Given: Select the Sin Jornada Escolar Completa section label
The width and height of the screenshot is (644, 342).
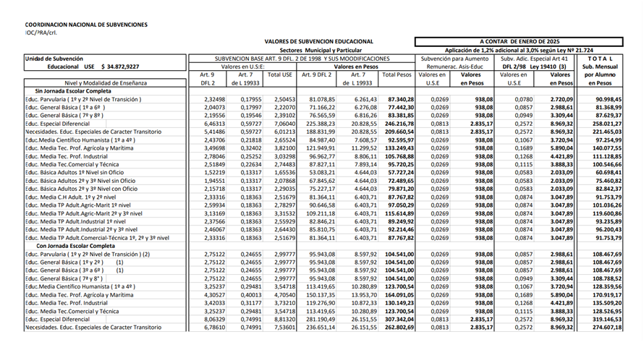Looking at the screenshot, I should (74, 91).
